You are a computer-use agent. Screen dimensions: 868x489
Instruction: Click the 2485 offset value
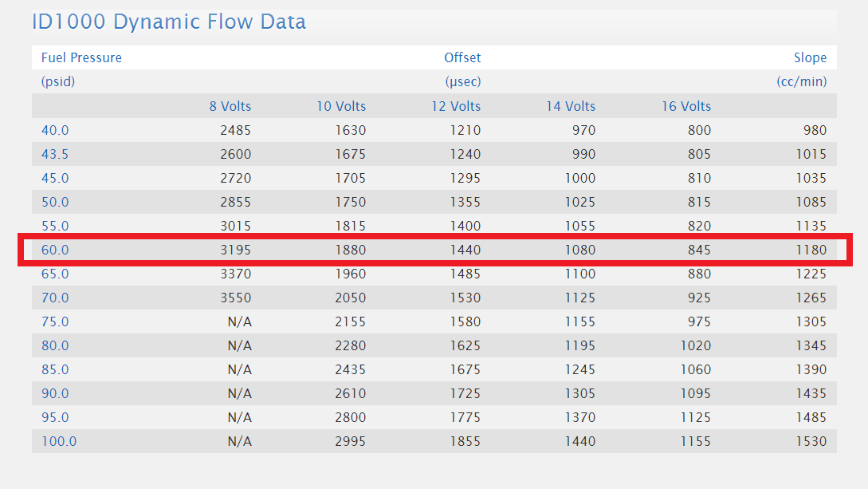click(235, 130)
